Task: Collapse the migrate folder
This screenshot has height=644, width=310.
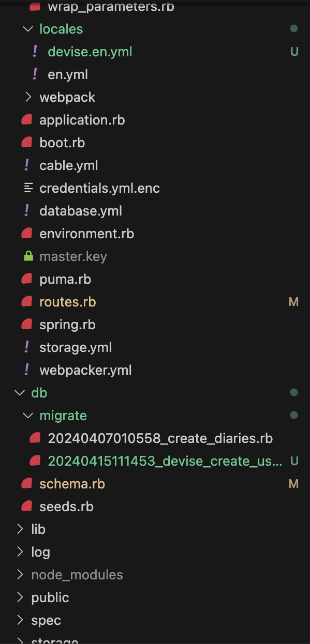Action: (x=27, y=415)
